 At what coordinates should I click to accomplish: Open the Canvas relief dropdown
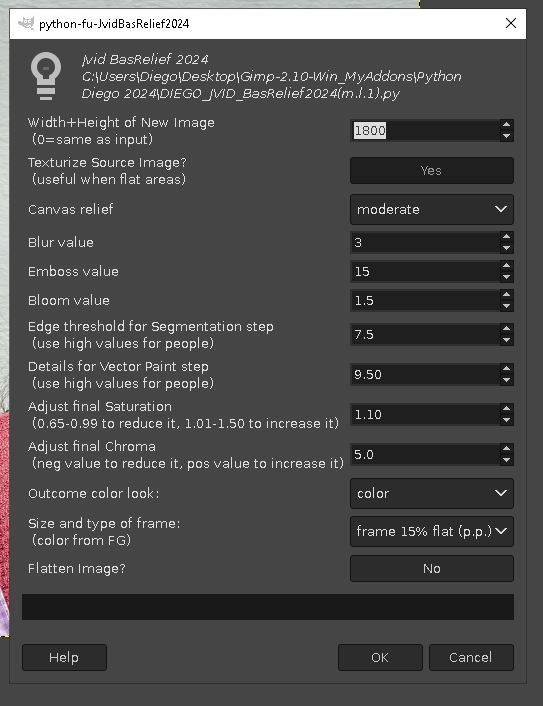point(431,209)
